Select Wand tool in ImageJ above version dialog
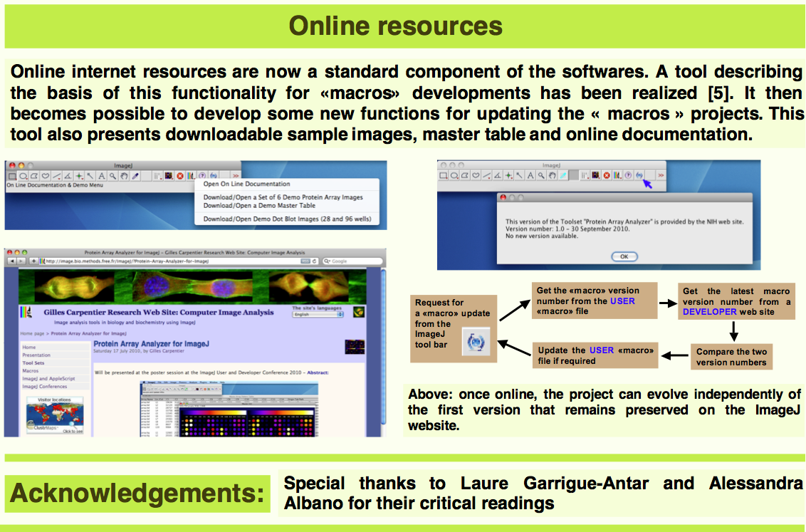 (x=520, y=175)
